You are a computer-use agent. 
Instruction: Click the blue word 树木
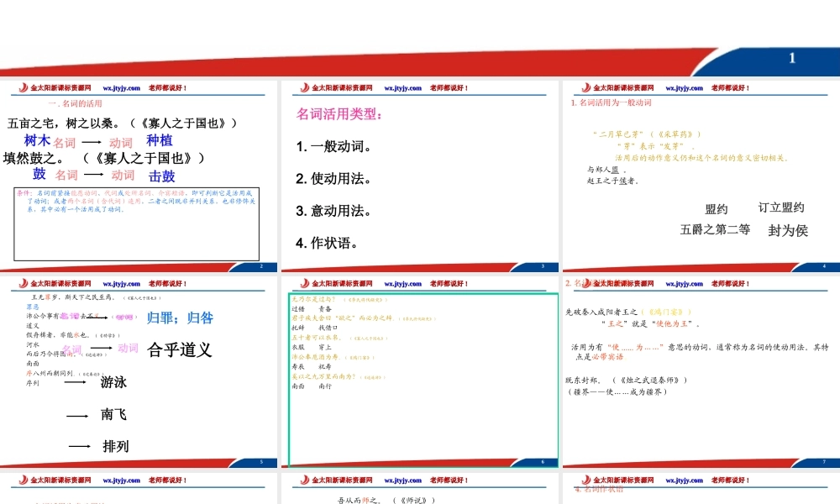point(37,140)
